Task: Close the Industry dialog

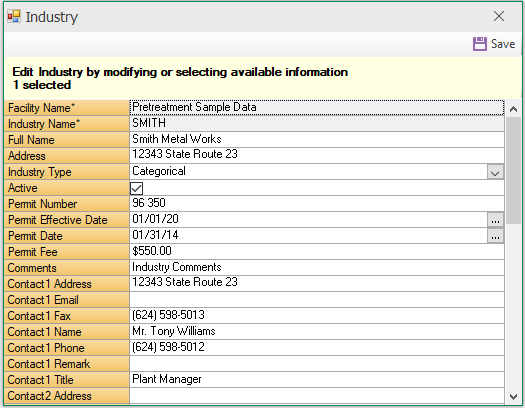Action: click(x=499, y=16)
